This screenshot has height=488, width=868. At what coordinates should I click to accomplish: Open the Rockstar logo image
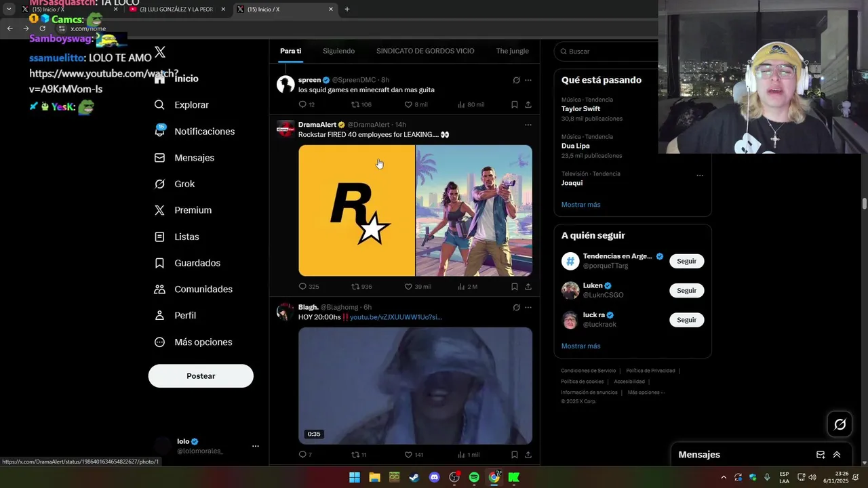[357, 211]
